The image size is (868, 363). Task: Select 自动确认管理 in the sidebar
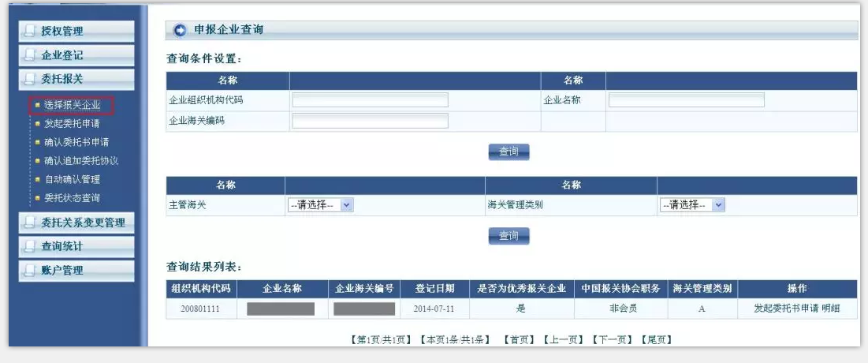[x=72, y=179]
